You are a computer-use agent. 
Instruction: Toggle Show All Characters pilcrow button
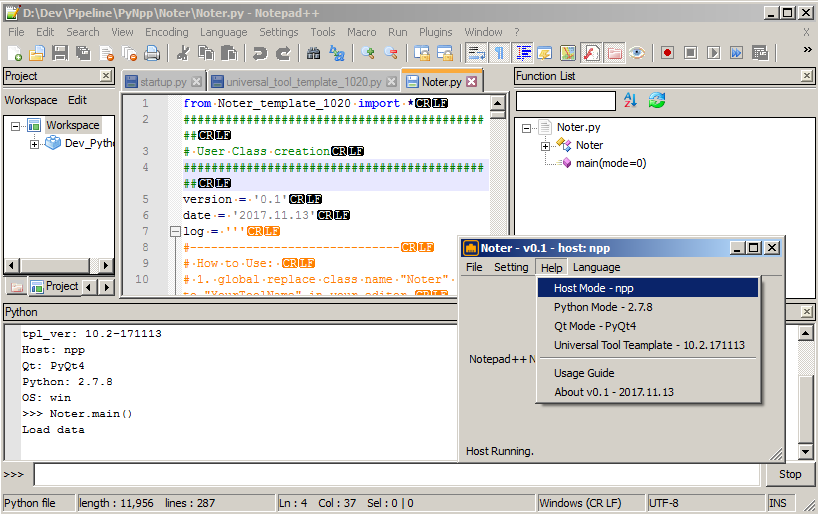point(499,53)
